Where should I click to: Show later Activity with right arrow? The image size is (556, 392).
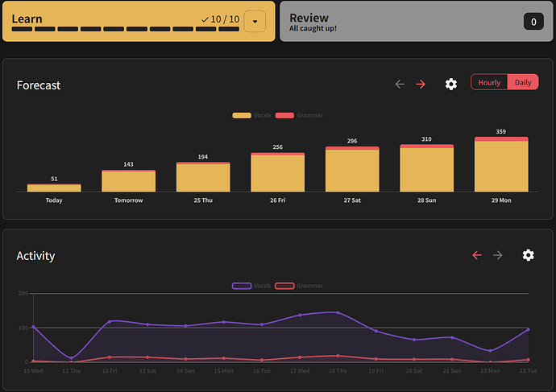pyautogui.click(x=498, y=255)
